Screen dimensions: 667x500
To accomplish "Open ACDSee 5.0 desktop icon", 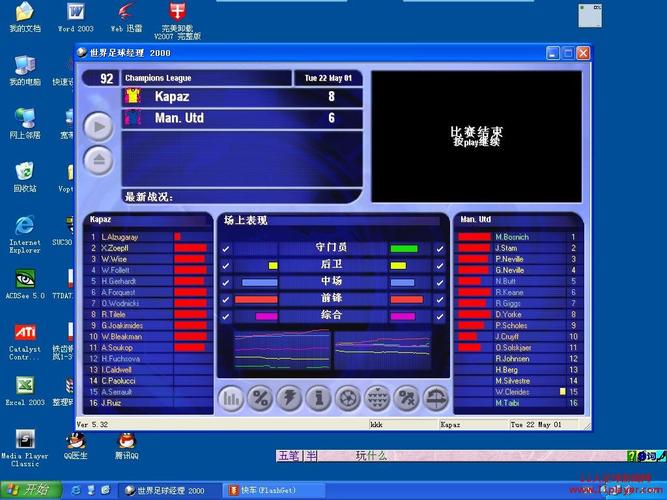I will pos(25,284).
